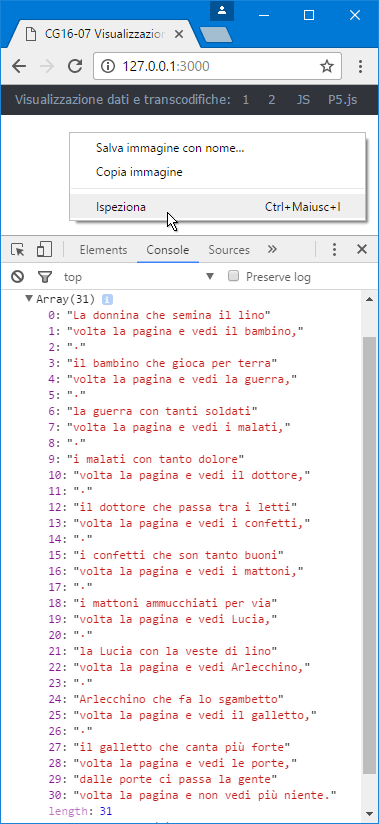Select array item "La donnina che semina il lino"
This screenshot has height=824, width=379.
(x=169, y=315)
